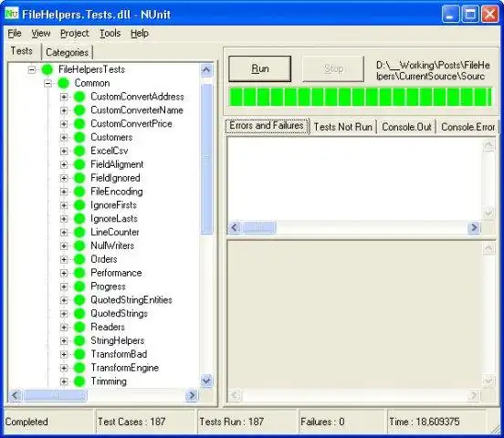This screenshot has width=504, height=438.
Task: Click green circle next to Readers
Action: click(x=79, y=328)
